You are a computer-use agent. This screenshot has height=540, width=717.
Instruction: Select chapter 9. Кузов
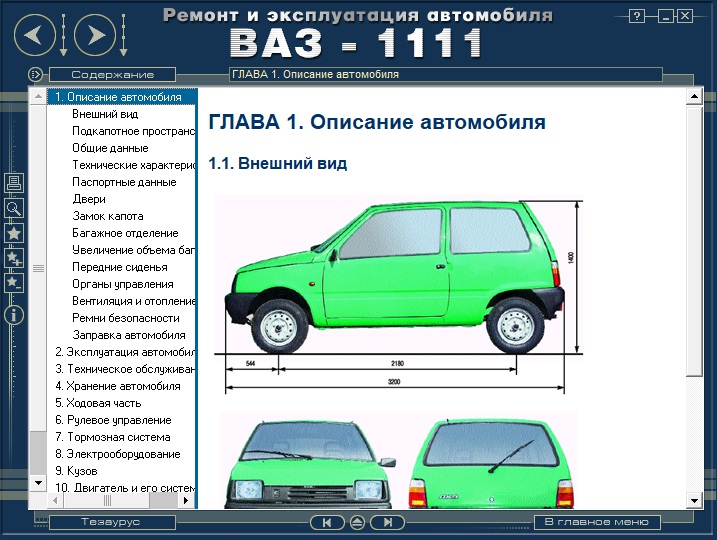(x=76, y=471)
